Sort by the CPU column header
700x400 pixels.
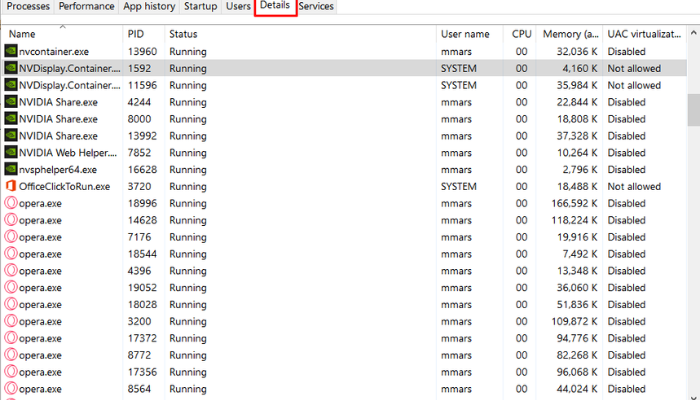(520, 34)
